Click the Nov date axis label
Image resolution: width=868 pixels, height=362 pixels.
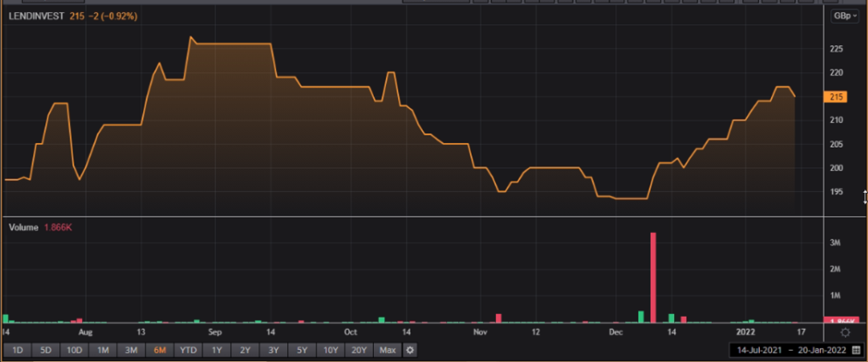[480, 332]
